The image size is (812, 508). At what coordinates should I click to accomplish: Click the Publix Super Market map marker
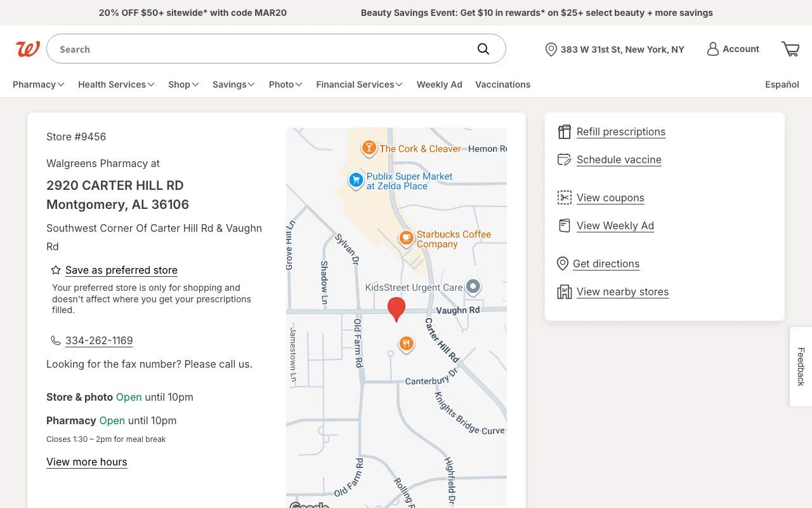coord(357,180)
